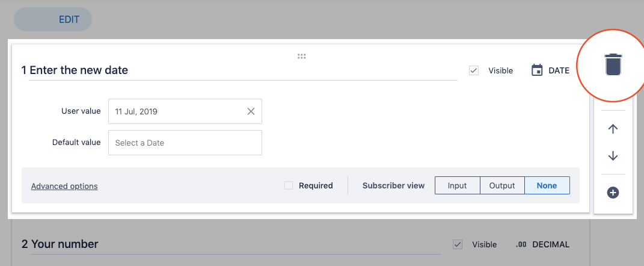Clear the User value date with X

click(251, 111)
